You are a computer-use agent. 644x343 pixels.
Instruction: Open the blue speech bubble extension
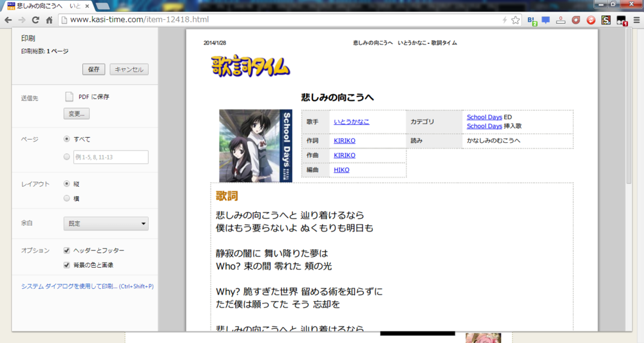click(x=546, y=20)
